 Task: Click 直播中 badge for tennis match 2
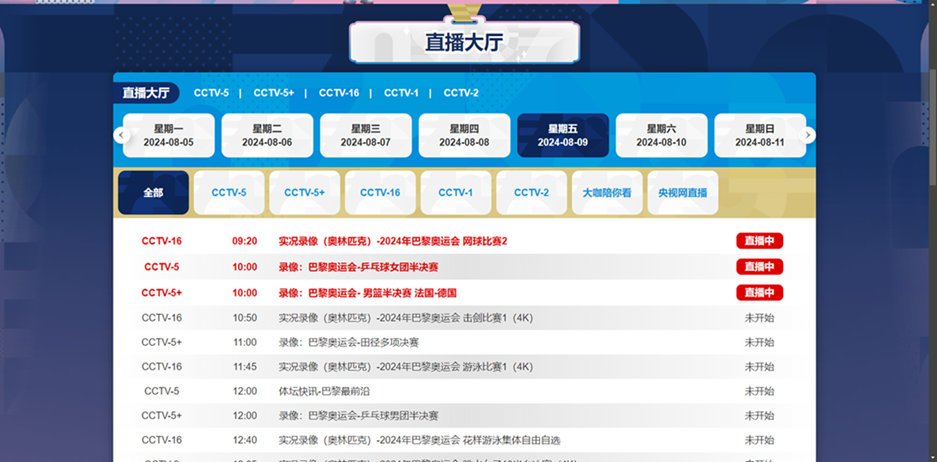[x=759, y=241]
